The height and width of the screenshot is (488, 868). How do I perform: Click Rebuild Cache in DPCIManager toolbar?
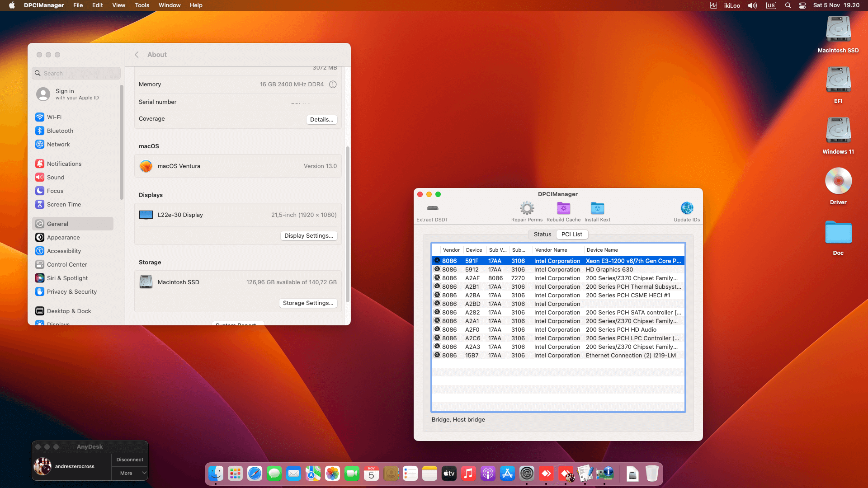563,211
